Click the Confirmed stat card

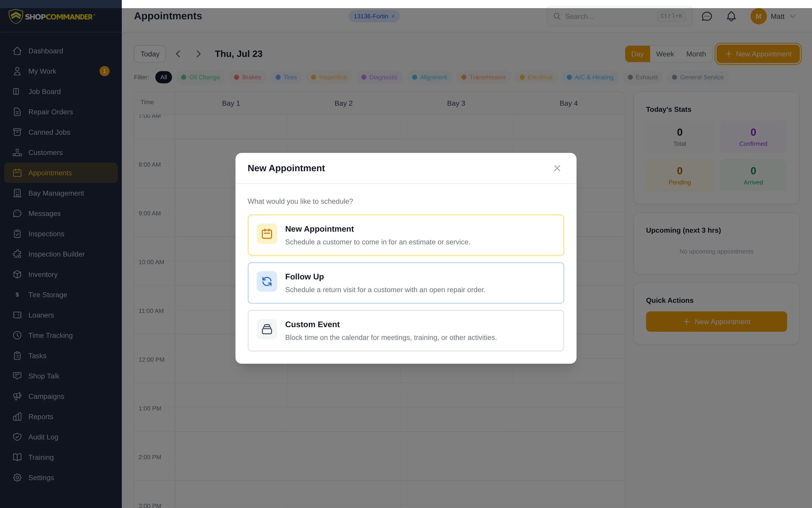(x=753, y=137)
